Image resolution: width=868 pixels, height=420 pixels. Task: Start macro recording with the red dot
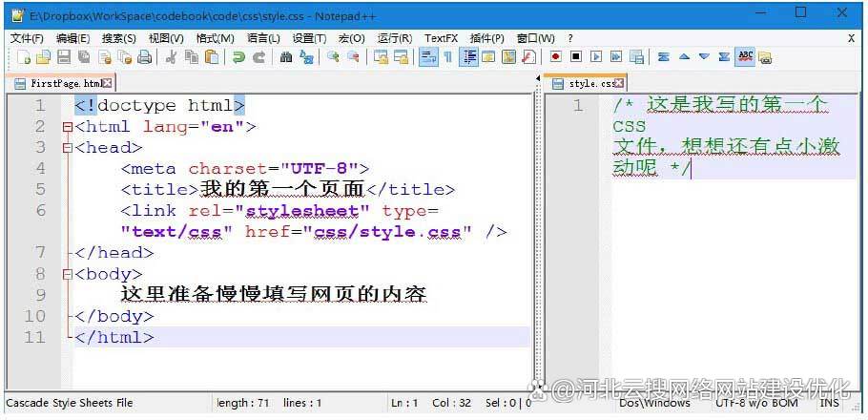(x=556, y=57)
